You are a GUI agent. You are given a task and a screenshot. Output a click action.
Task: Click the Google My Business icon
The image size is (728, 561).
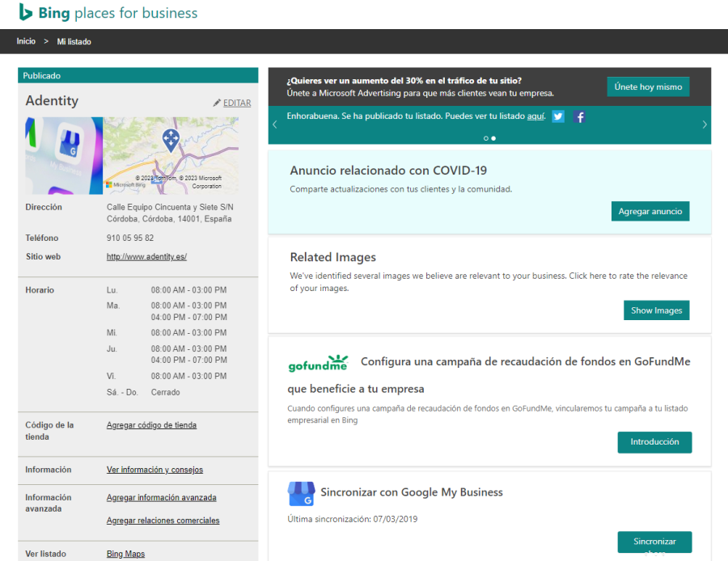[x=300, y=493]
